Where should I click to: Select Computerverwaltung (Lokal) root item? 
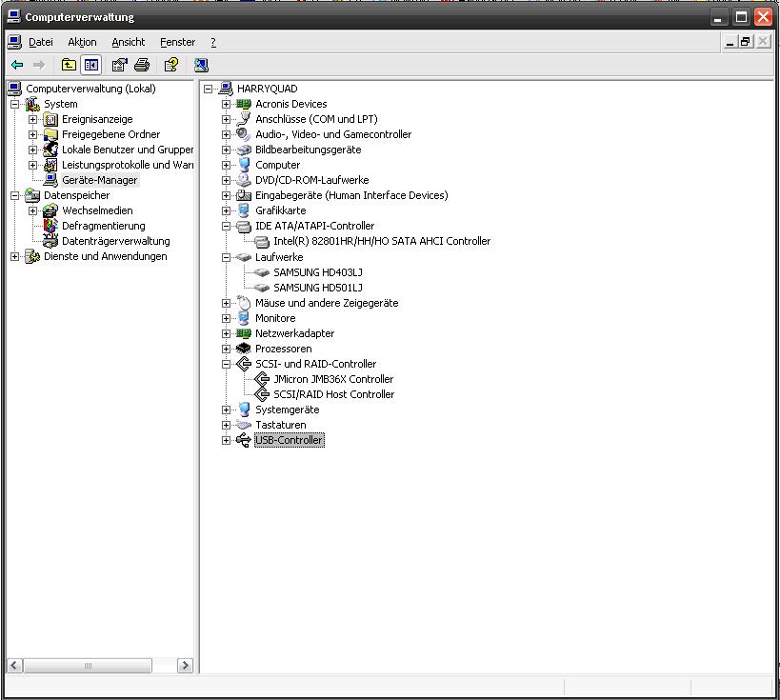[x=90, y=89]
